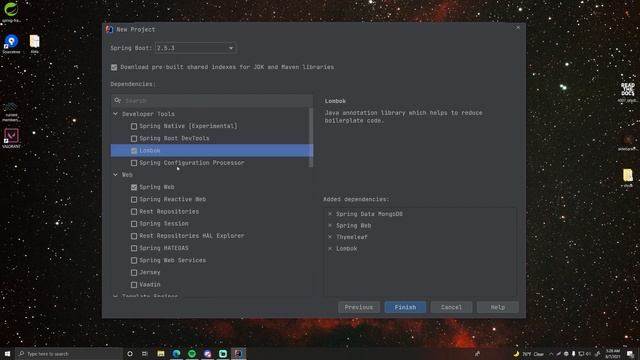Click the IntelliJ IDEA taskbar icon
The height and width of the screenshot is (360, 640).
[238, 353]
